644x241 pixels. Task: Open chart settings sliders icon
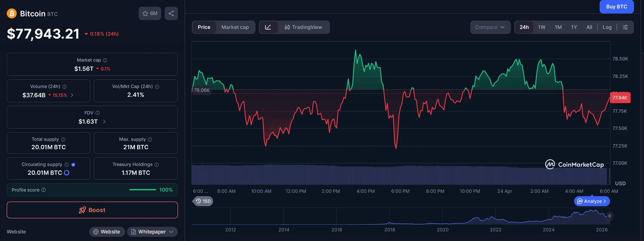[625, 27]
